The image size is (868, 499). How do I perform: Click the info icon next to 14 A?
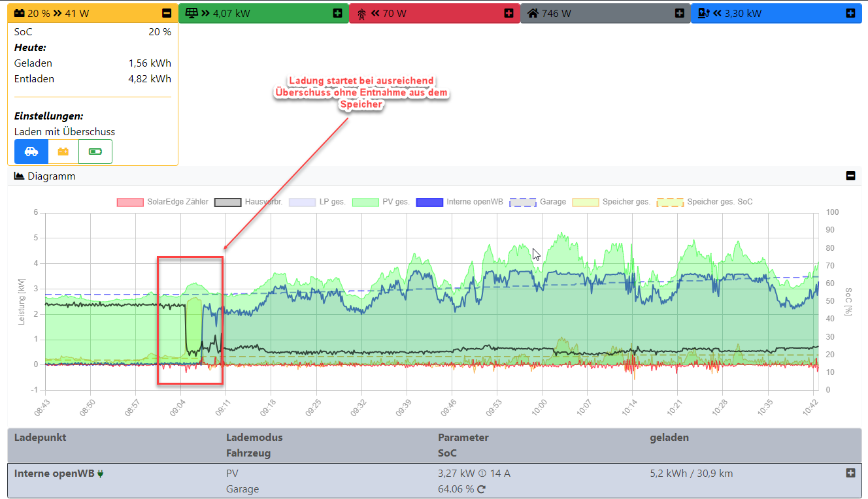pos(482,474)
